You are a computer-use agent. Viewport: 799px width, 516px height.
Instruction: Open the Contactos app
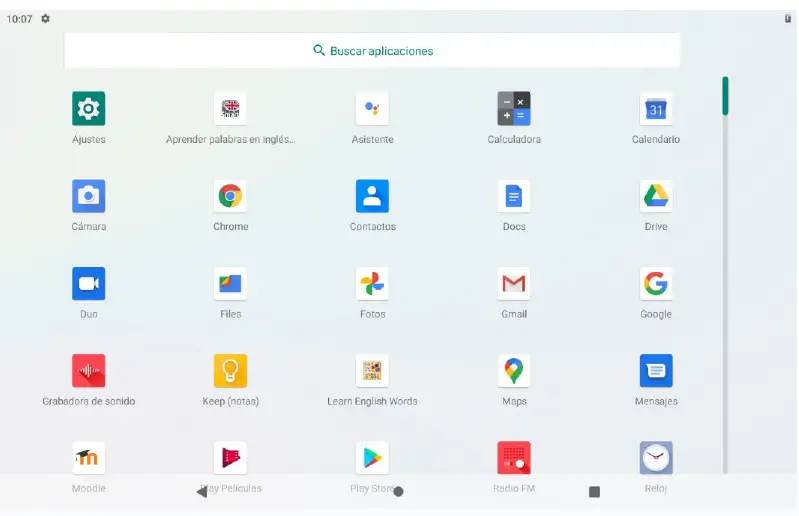point(372,196)
